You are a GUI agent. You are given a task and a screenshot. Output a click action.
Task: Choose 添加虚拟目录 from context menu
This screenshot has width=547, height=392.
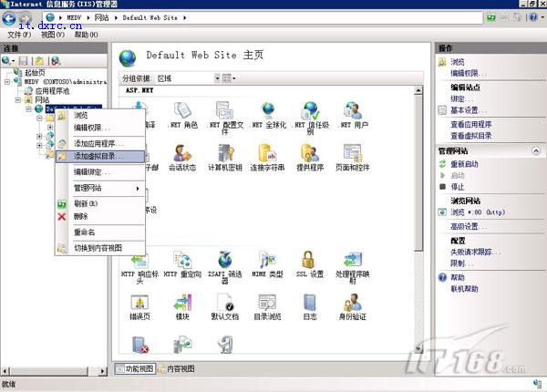point(98,157)
